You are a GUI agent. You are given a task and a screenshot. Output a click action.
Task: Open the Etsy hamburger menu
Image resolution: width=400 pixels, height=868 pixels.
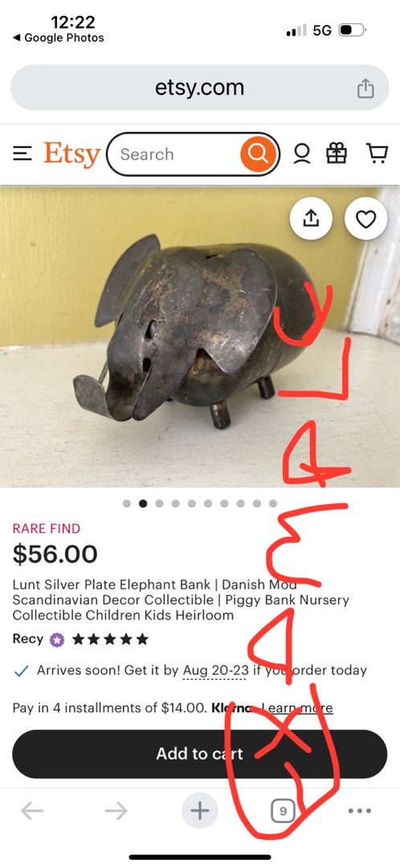(22, 154)
